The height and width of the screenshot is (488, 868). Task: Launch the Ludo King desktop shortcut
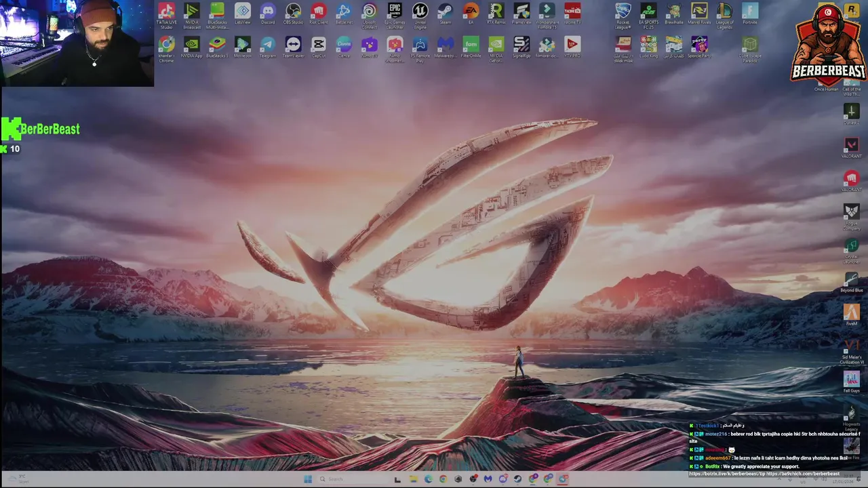coord(648,47)
